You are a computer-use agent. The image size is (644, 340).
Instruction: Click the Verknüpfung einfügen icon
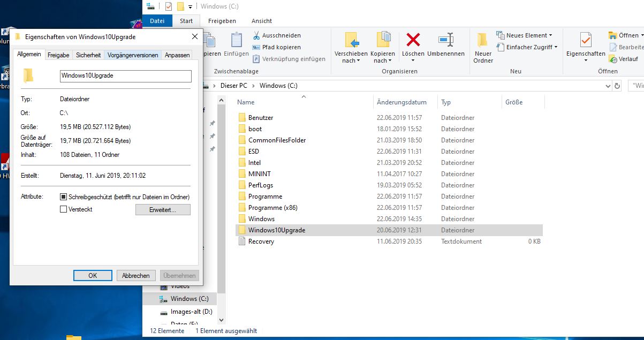point(256,59)
